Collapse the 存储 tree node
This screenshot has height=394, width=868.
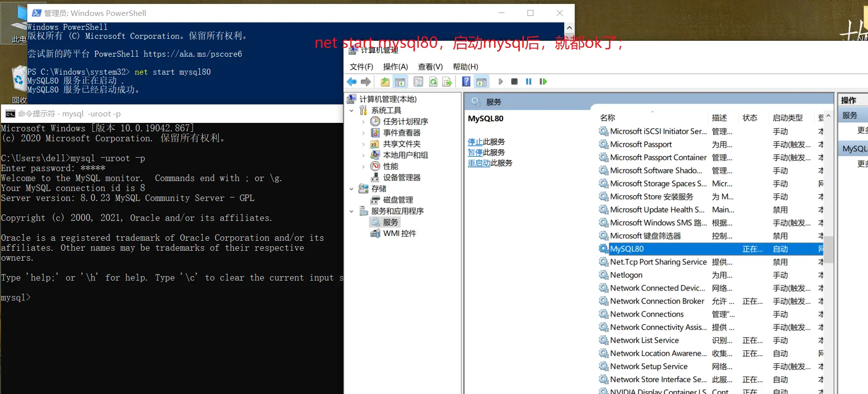(351, 189)
